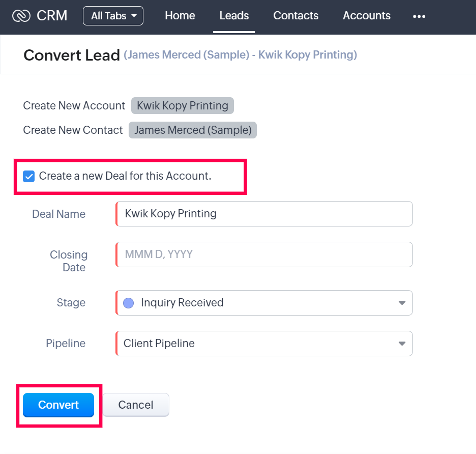This screenshot has height=454, width=476.
Task: Click the Create New Contact label
Action: [x=73, y=130]
